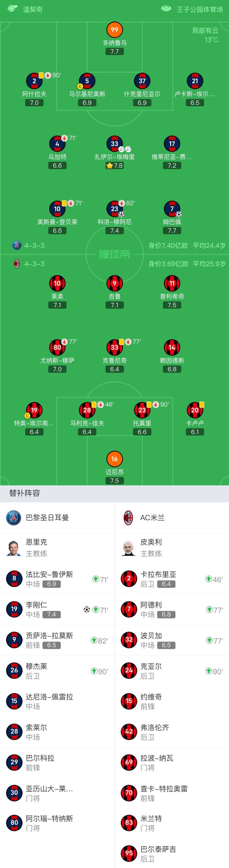Tap Milan goalkeeper Maignan number 16
Screen dimensions: 229x868
[114, 459]
